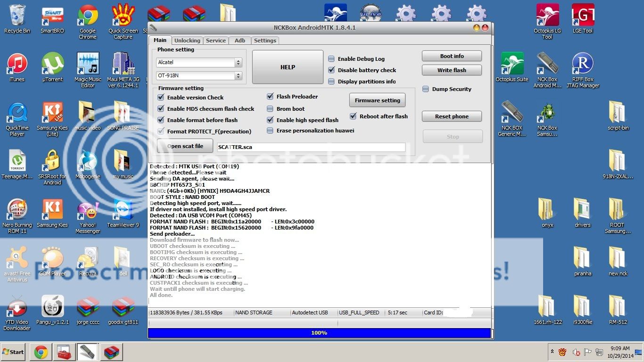Open the NCK BOX Generic desktop shortcut

click(512, 112)
